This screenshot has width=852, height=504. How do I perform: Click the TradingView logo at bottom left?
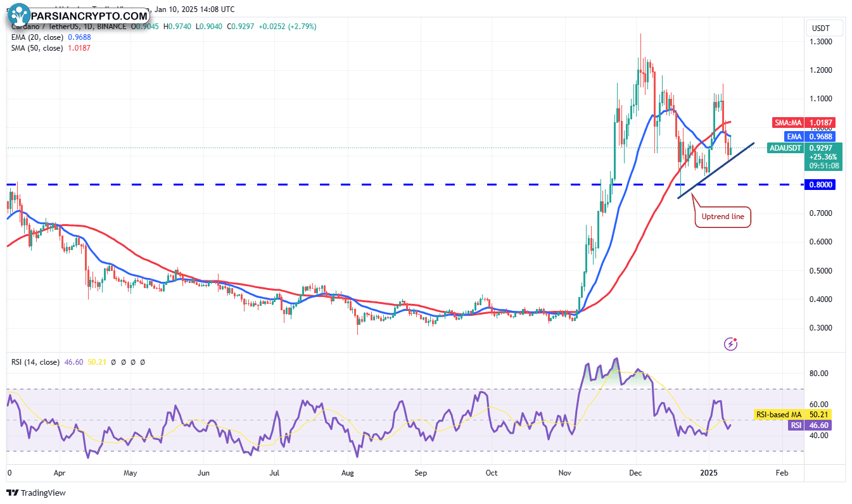(36, 493)
